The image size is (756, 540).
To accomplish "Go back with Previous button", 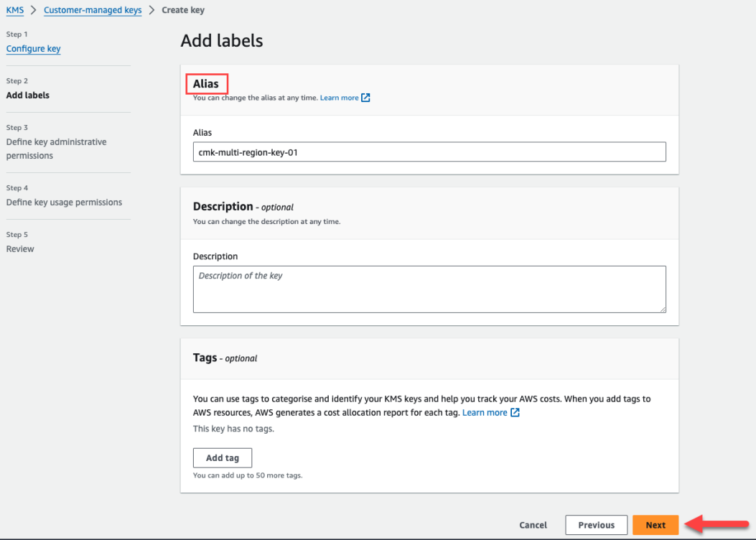I will (x=596, y=525).
